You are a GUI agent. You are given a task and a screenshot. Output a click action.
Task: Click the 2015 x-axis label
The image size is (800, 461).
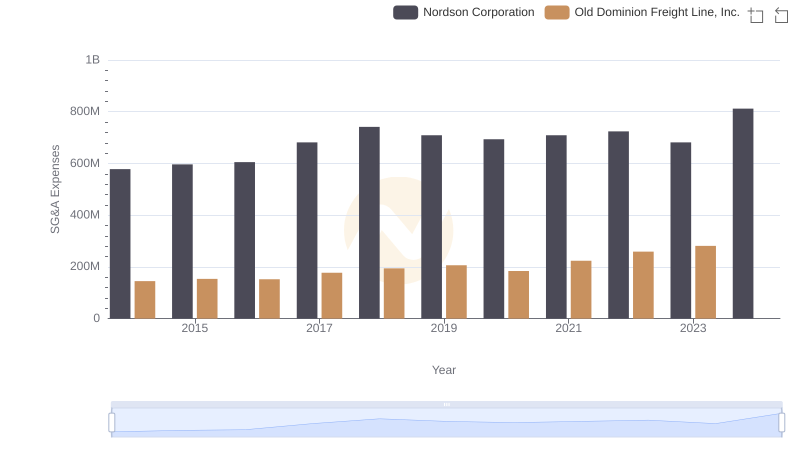[194, 328]
